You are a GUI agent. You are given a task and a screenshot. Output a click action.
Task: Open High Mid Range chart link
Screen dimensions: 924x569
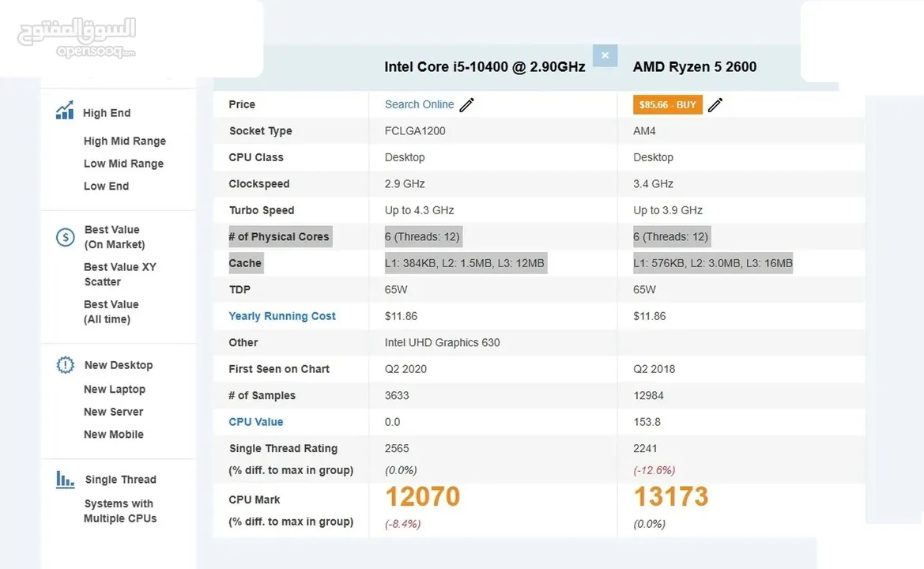click(x=125, y=141)
